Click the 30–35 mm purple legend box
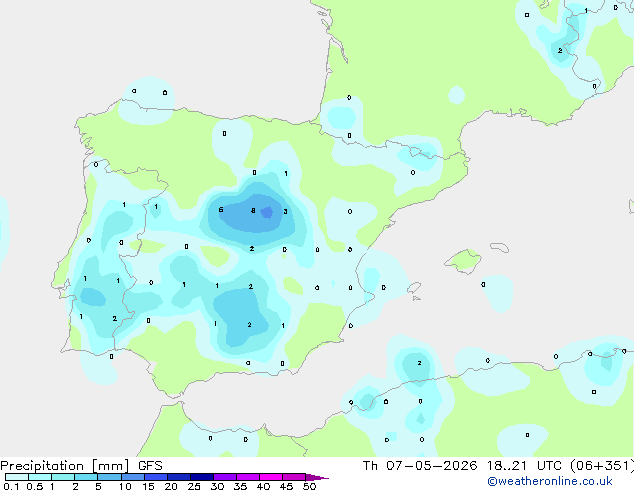This screenshot has height=490, width=634. [225, 477]
